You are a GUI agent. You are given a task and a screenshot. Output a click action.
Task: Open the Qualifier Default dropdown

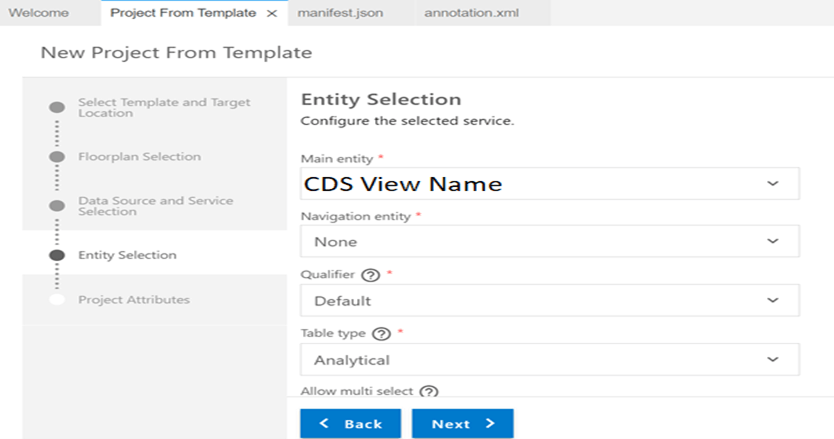[549, 301]
